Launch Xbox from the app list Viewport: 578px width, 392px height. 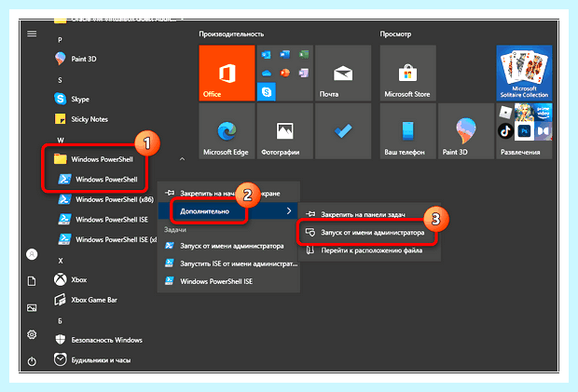click(71, 279)
